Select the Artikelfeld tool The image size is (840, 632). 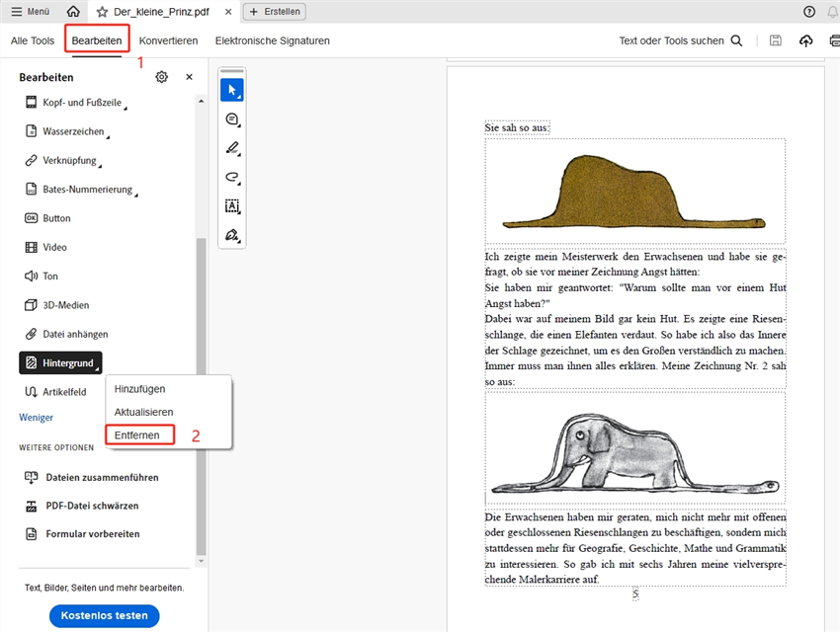[55, 392]
